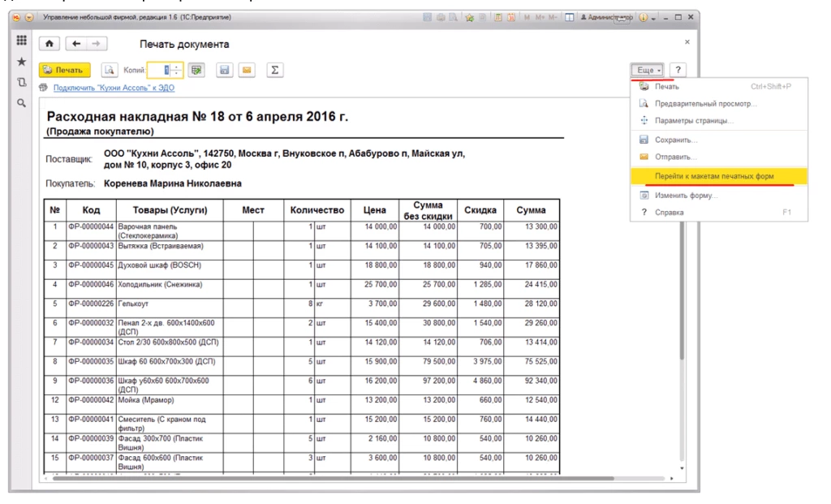Open the calculator icon in title bar
This screenshot has width=831, height=504.
tap(498, 18)
